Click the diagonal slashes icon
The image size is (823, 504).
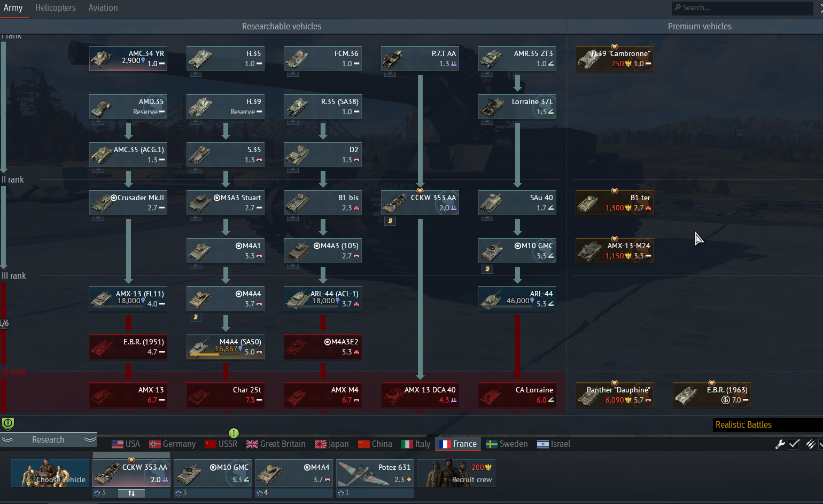pyautogui.click(x=810, y=444)
